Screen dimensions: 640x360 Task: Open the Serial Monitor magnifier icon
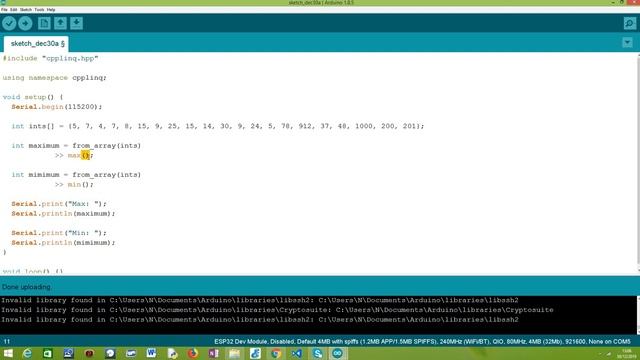click(x=629, y=23)
